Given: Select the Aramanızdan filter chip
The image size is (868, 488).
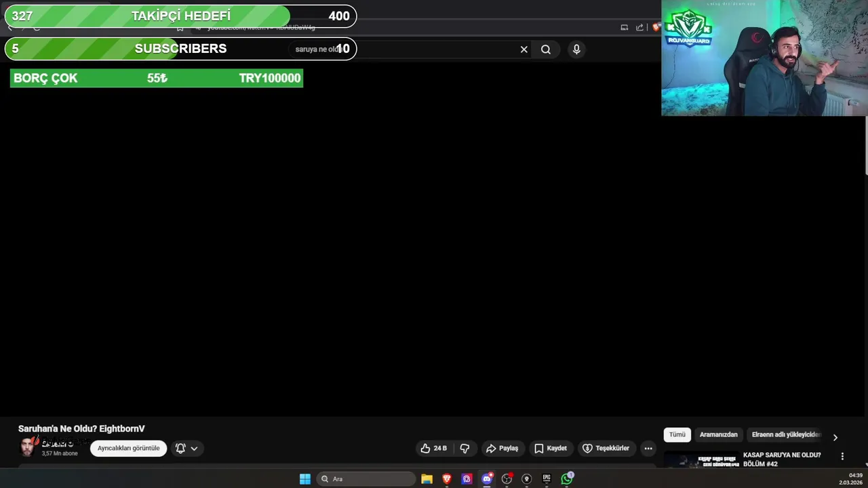Looking at the screenshot, I should coord(718,434).
